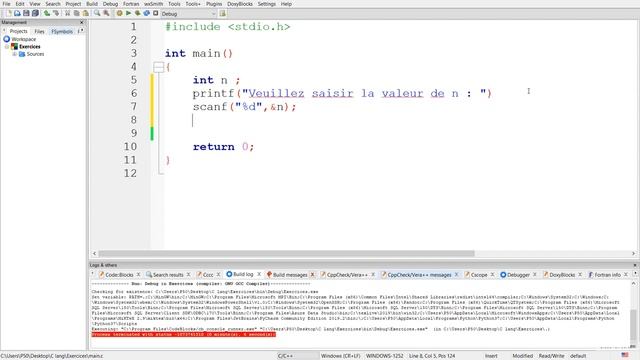Click the Windows (CR+LF) status bar entry
The height and width of the screenshot is (360, 640).
(340, 356)
